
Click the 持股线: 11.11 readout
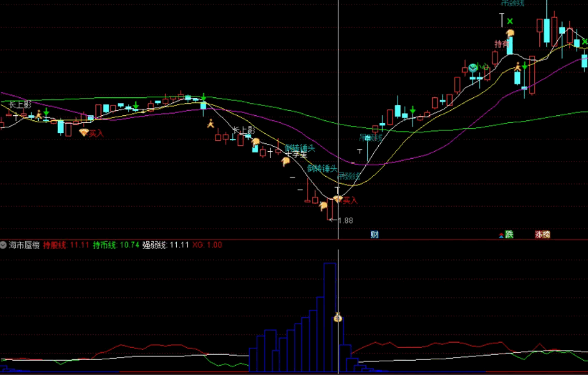pos(66,245)
